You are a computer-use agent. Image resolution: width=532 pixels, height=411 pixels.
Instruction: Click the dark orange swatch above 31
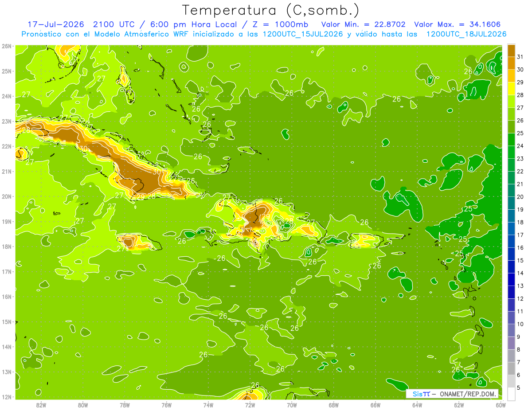click(x=511, y=51)
